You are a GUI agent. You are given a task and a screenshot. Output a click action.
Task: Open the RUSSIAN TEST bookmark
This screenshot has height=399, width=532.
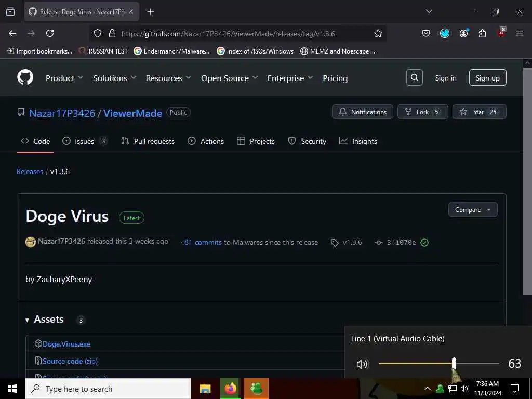click(103, 51)
